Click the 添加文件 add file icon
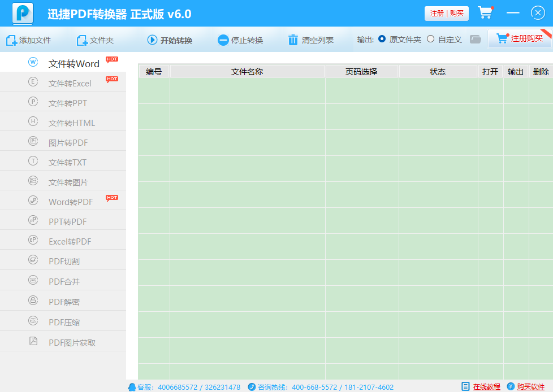 click(11, 40)
